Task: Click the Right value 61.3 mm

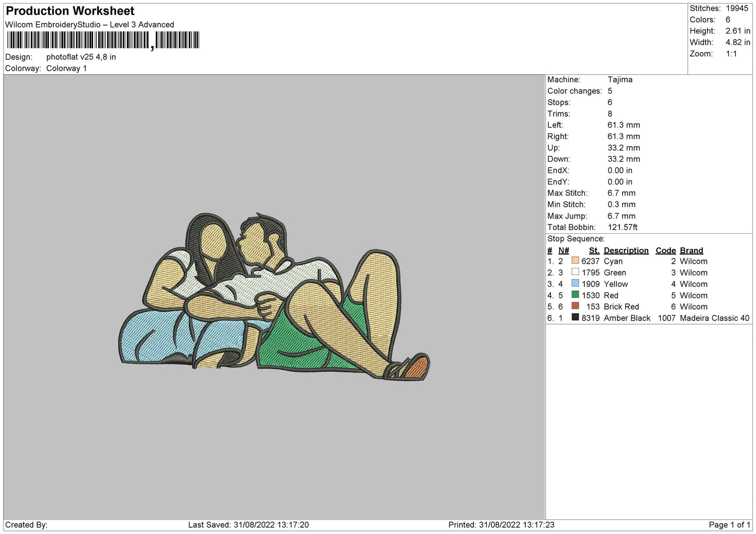Action: coord(624,137)
